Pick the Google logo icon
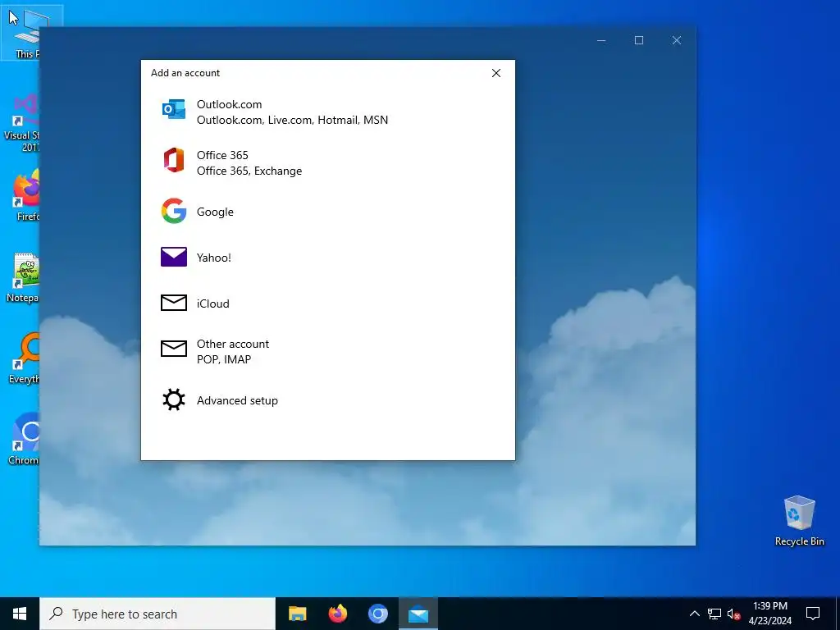Image resolution: width=840 pixels, height=630 pixels. [174, 211]
